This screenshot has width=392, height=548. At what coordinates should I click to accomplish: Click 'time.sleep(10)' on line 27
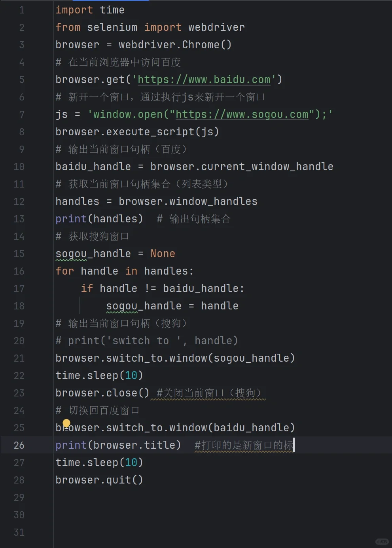pos(99,463)
